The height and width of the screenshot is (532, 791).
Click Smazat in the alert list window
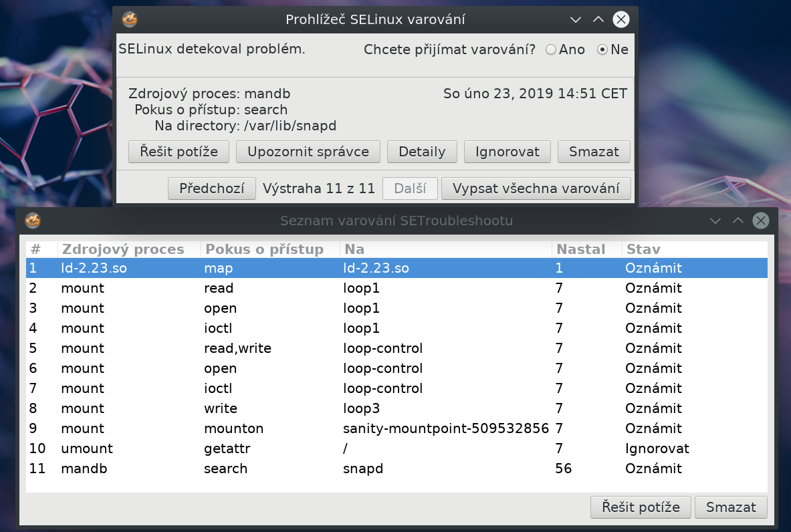point(731,507)
